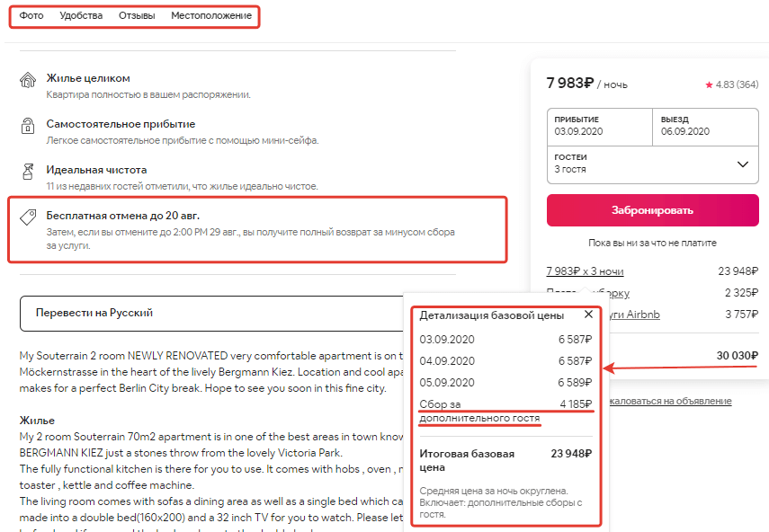The height and width of the screenshot is (532, 769).
Task: Click the cleanliness spray bottle icon
Action: pos(28,171)
